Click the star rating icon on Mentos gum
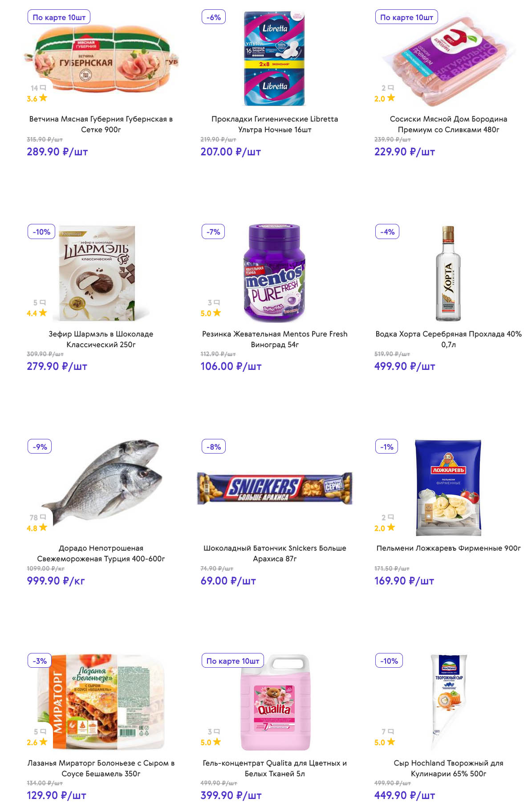532x803 pixels. tap(217, 312)
